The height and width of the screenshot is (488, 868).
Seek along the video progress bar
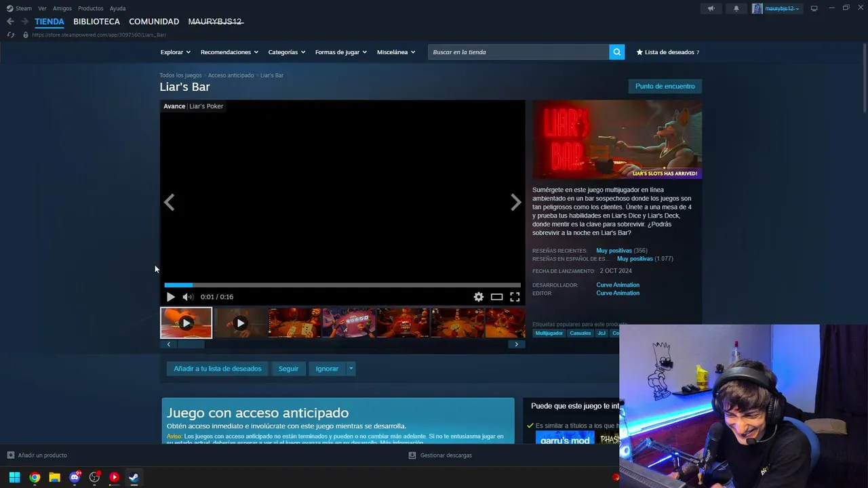(342, 285)
